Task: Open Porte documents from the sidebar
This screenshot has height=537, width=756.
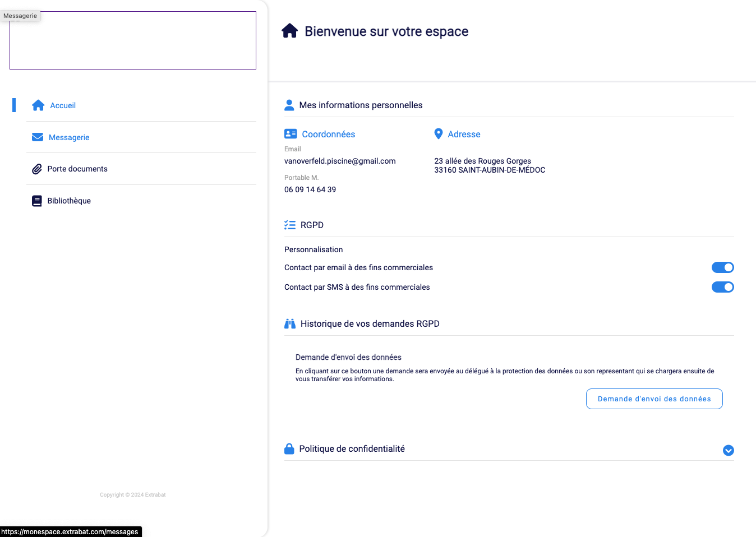Action: point(77,169)
